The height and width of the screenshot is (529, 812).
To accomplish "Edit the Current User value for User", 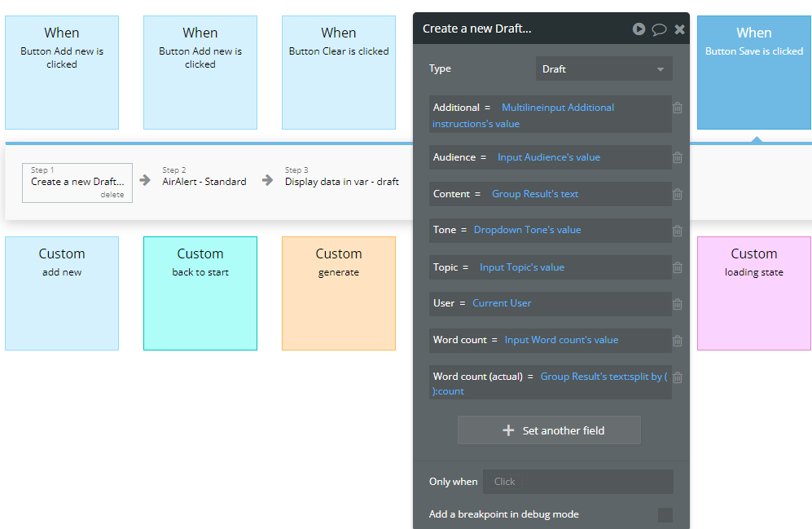I will point(502,303).
